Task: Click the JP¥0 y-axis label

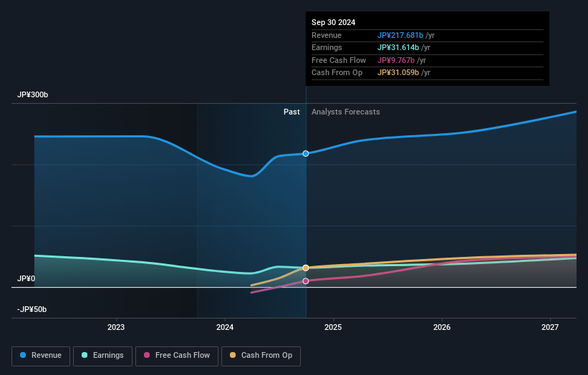Action: coord(26,278)
